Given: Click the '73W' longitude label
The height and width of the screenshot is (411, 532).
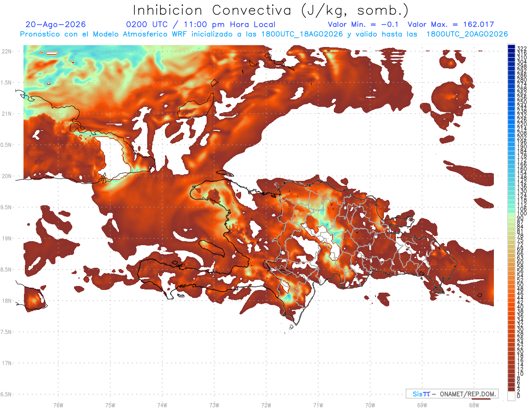Looking at the screenshot, I should [x=214, y=405].
